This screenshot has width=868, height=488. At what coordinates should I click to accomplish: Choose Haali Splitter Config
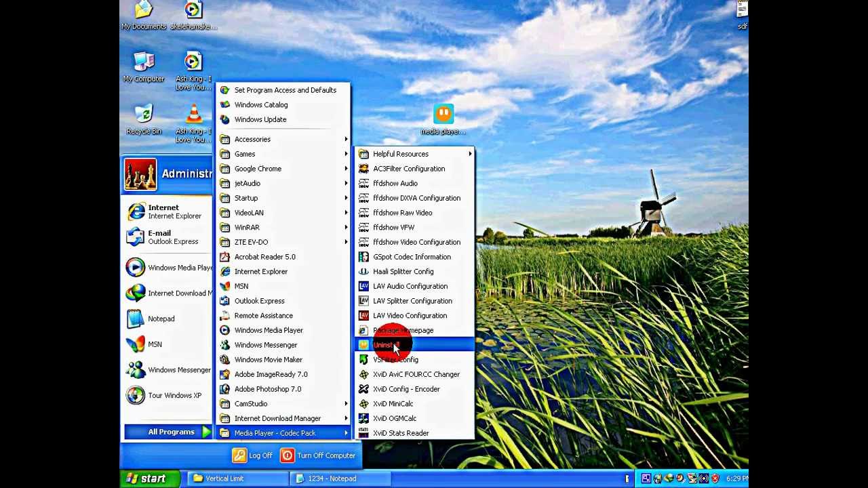tap(415, 272)
